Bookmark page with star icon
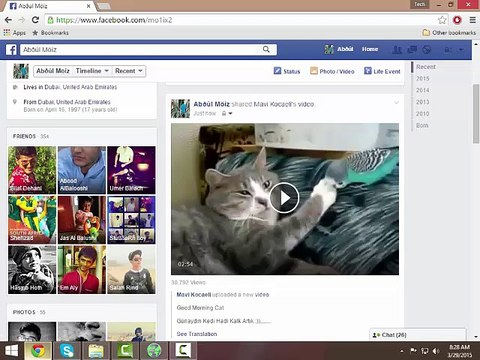The width and height of the screenshot is (480, 360). tap(442, 20)
